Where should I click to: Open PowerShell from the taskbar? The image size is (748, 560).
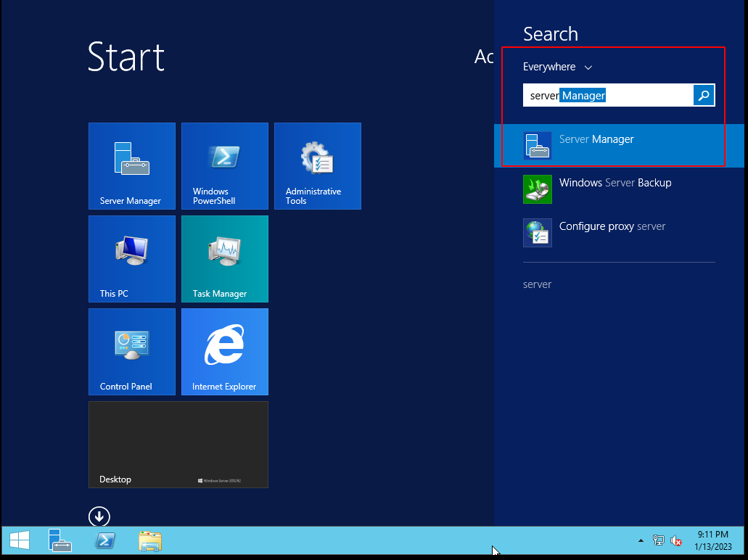[105, 540]
